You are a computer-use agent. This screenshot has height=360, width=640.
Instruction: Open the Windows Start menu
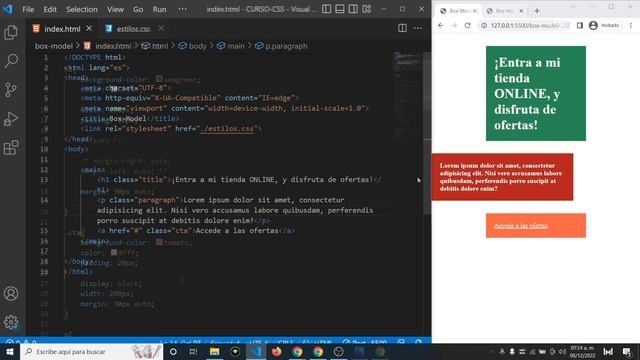pos(10,351)
